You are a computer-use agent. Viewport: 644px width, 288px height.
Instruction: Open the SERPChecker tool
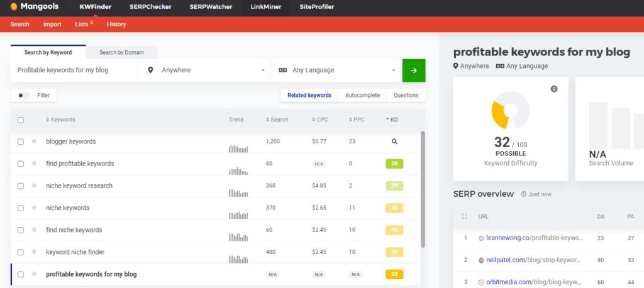(x=150, y=7)
